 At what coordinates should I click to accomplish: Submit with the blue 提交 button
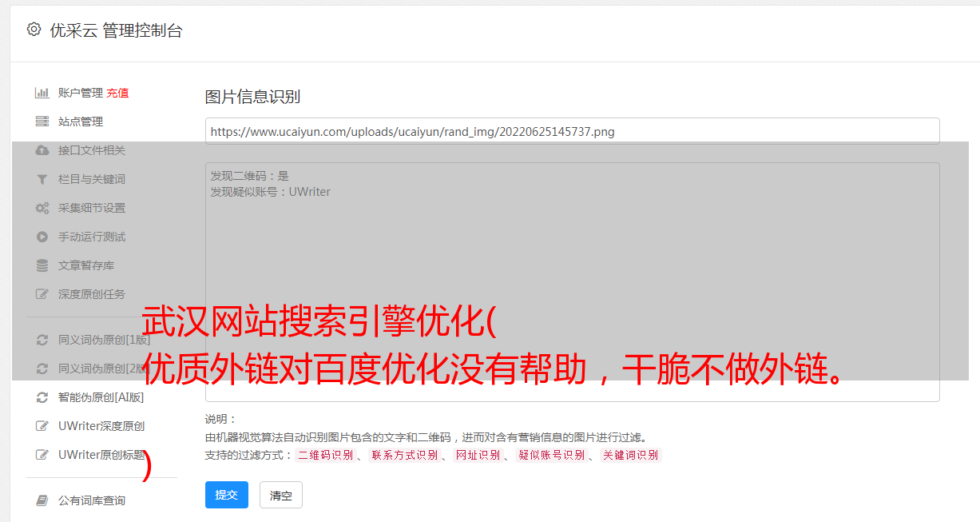(227, 495)
